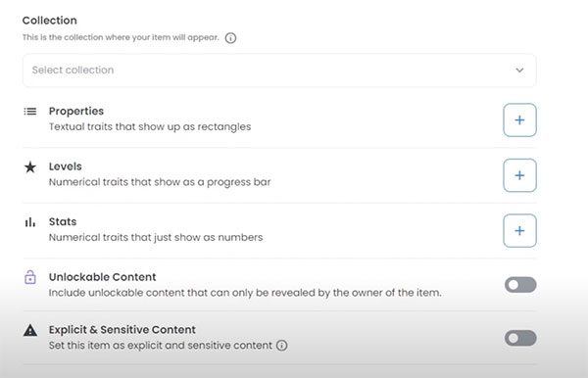Open the Select collection dropdown

[279, 71]
